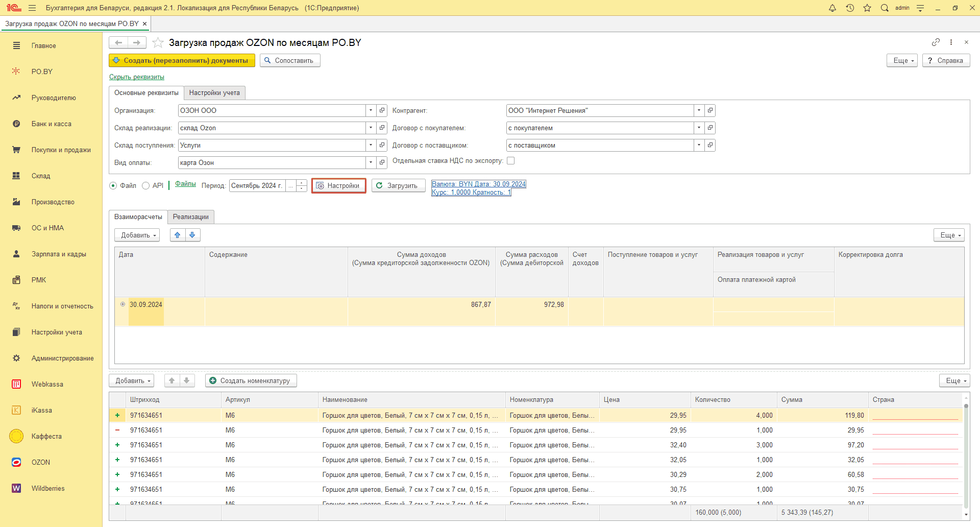Toggle Отдельная ставка НДС по экспорту checkbox

510,161
